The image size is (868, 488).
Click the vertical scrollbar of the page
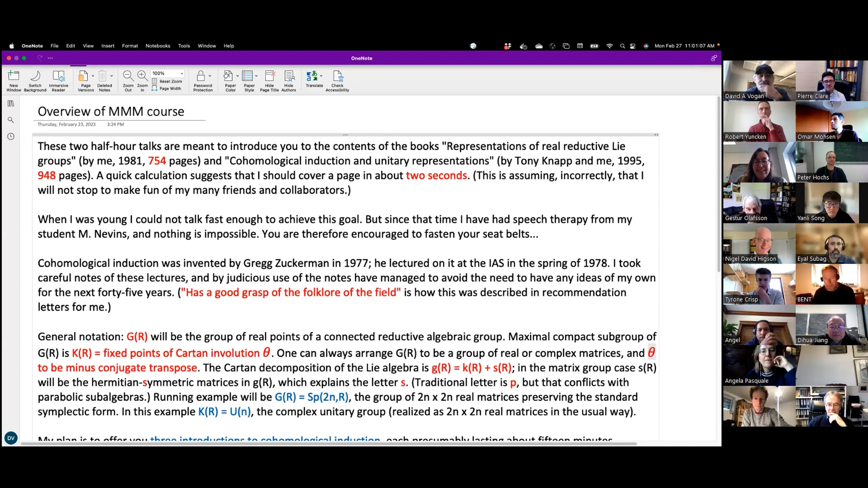pyautogui.click(x=719, y=184)
